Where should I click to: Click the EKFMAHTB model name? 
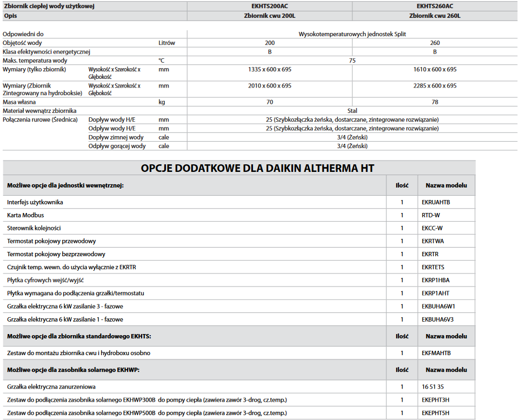pyautogui.click(x=436, y=353)
